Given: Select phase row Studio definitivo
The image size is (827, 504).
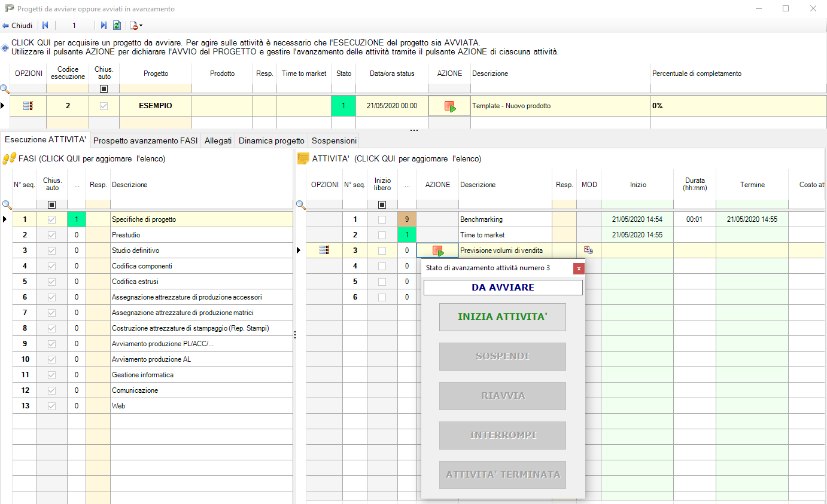Looking at the screenshot, I should 153,251.
